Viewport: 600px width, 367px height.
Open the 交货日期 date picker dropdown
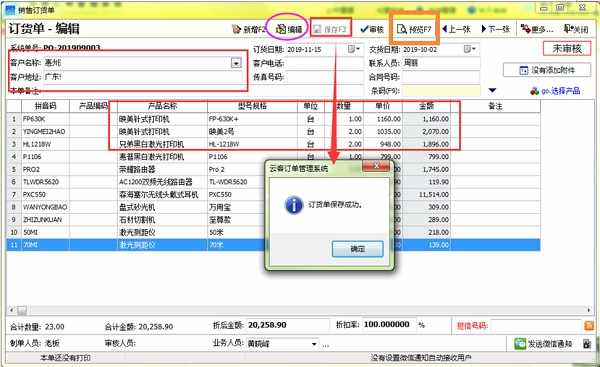click(x=470, y=49)
